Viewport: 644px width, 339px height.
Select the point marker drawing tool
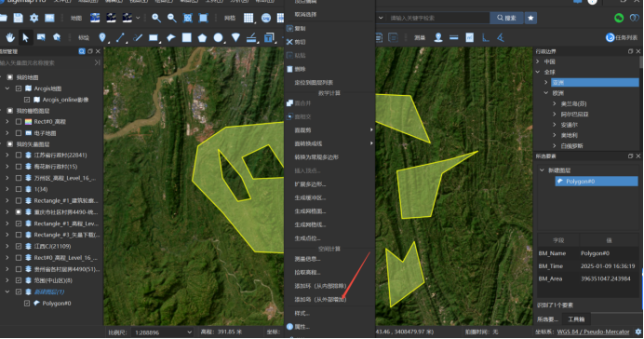click(102, 38)
